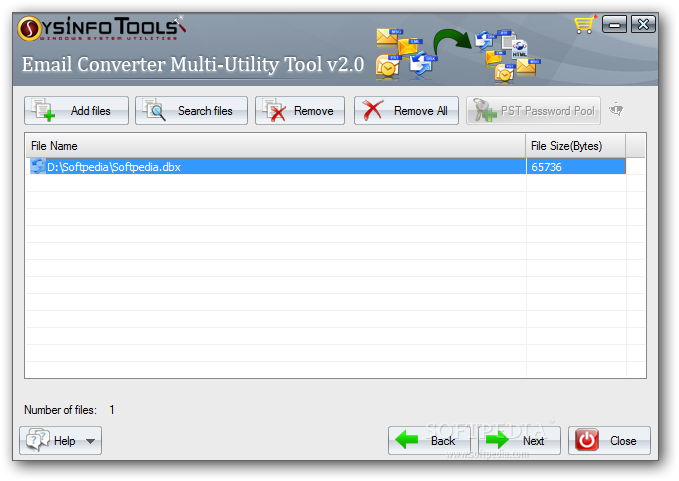
Task: Click the SysInfoTools logo
Action: pos(102,28)
